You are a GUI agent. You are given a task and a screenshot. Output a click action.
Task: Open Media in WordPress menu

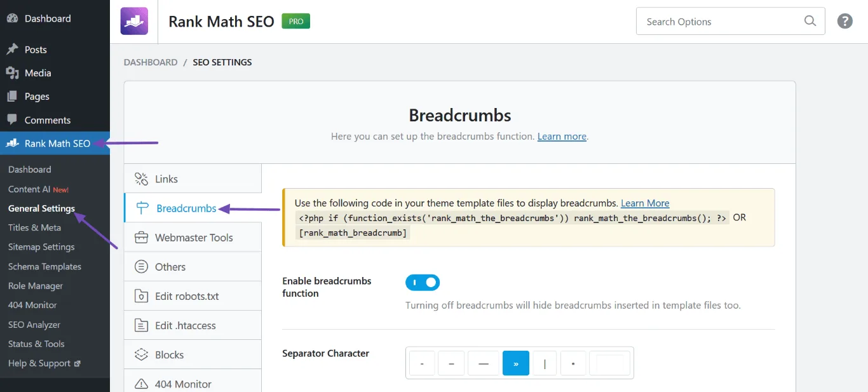[55, 73]
